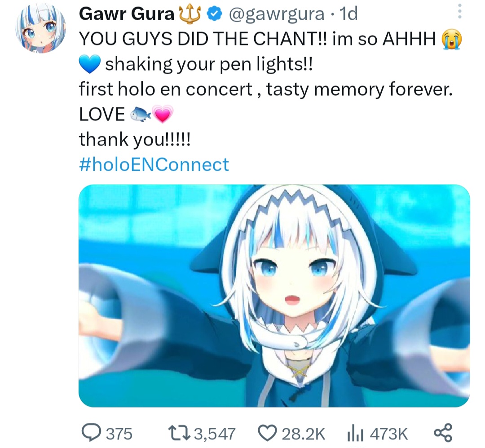Click the 1d timestamp of the tweet
The width and height of the screenshot is (485, 448).
348,14
